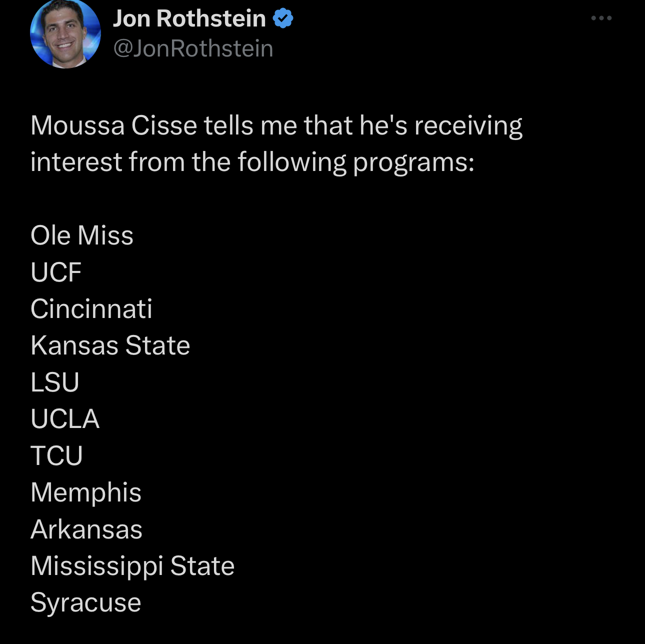Click the Kansas State entry
This screenshot has width=645, height=644.
click(x=110, y=345)
